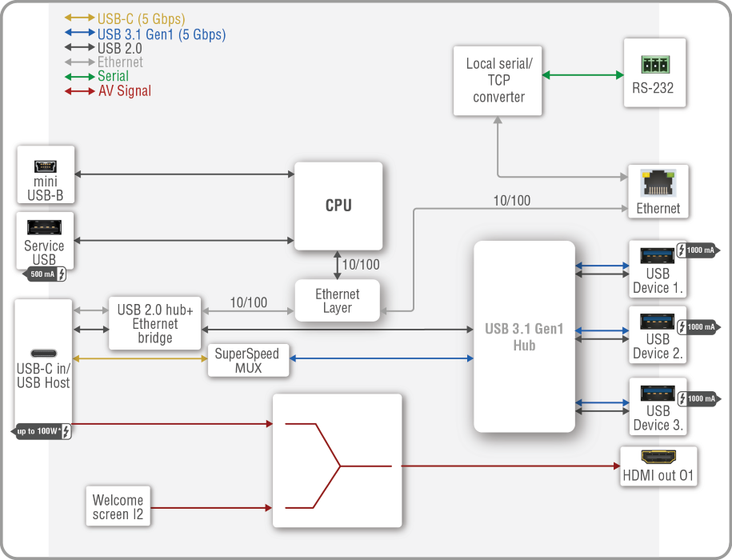Click the USB-C in/USB Host connector
732x560 pixels.
click(x=44, y=354)
